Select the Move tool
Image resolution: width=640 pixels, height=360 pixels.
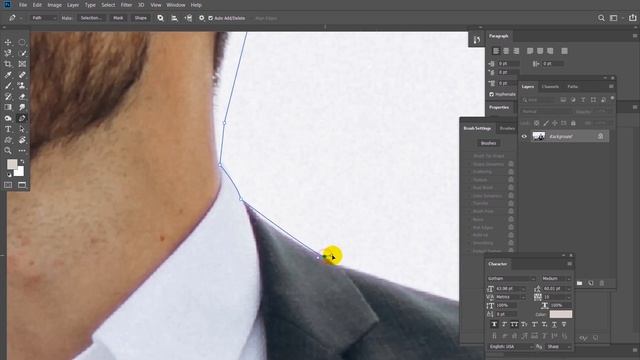8,42
